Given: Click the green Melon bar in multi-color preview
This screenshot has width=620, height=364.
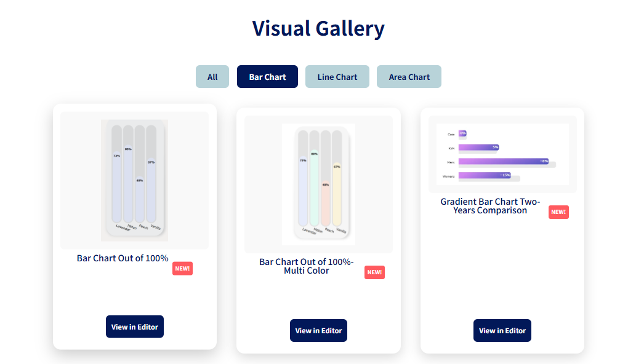Looking at the screenshot, I should (x=315, y=188).
